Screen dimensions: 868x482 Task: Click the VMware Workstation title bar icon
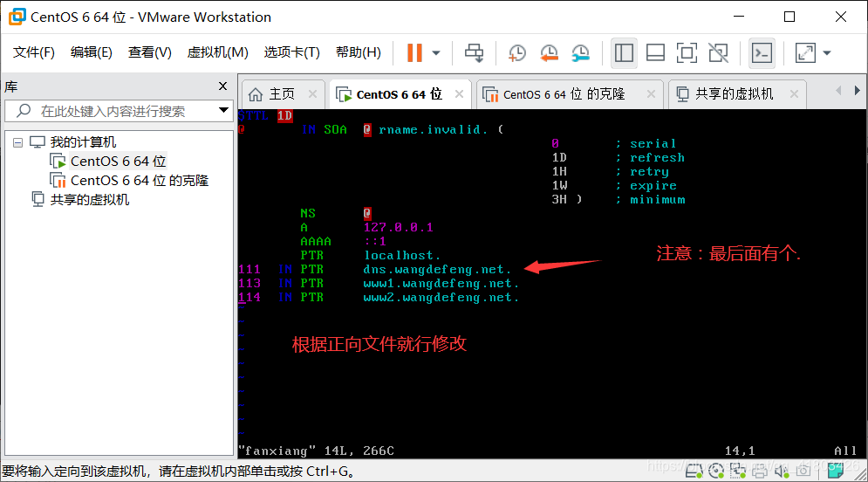point(17,17)
